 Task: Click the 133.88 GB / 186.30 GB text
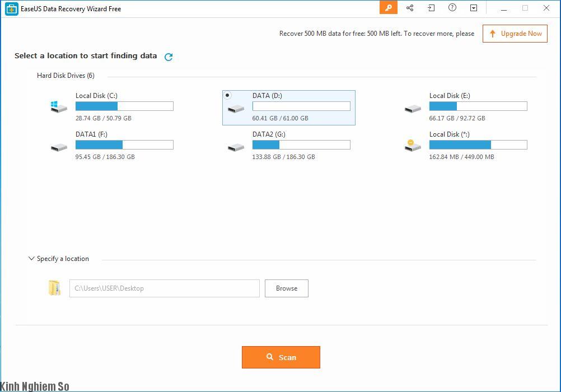[284, 157]
